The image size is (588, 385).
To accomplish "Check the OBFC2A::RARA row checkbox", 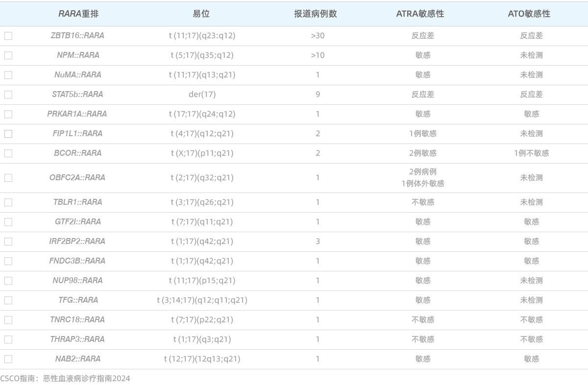I will point(8,178).
